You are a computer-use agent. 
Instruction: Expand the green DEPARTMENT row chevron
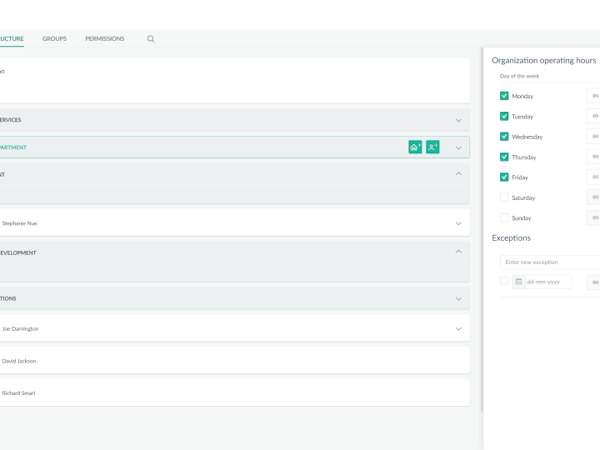click(x=458, y=148)
